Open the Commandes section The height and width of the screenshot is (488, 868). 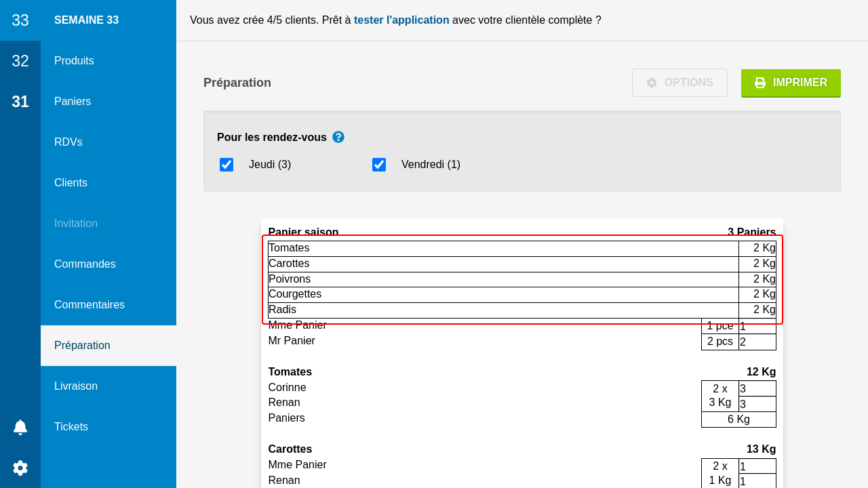coord(85,264)
